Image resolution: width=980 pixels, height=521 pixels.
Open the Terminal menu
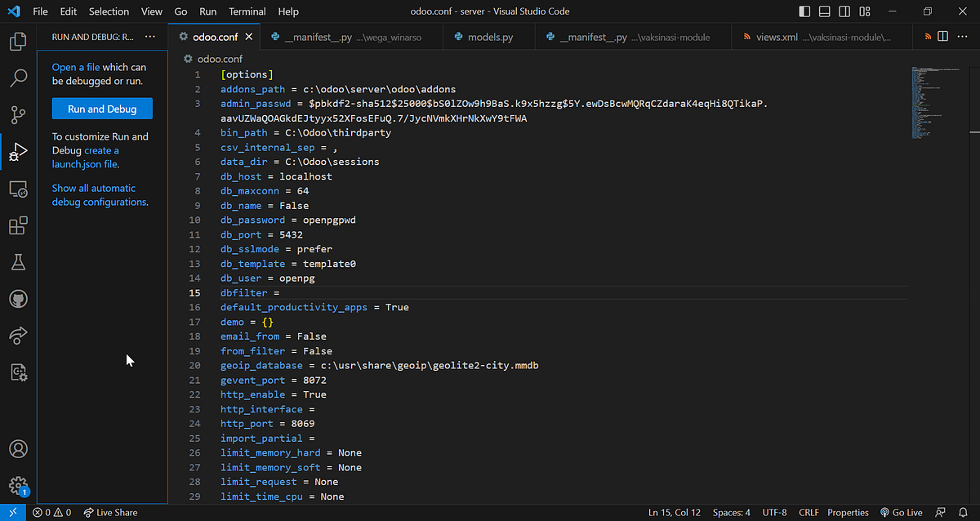click(x=247, y=11)
